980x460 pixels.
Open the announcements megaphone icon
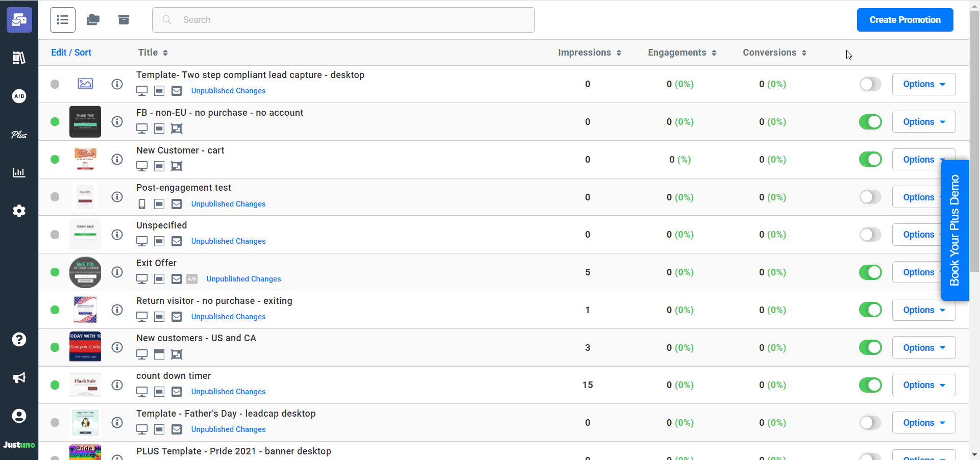[x=19, y=378]
